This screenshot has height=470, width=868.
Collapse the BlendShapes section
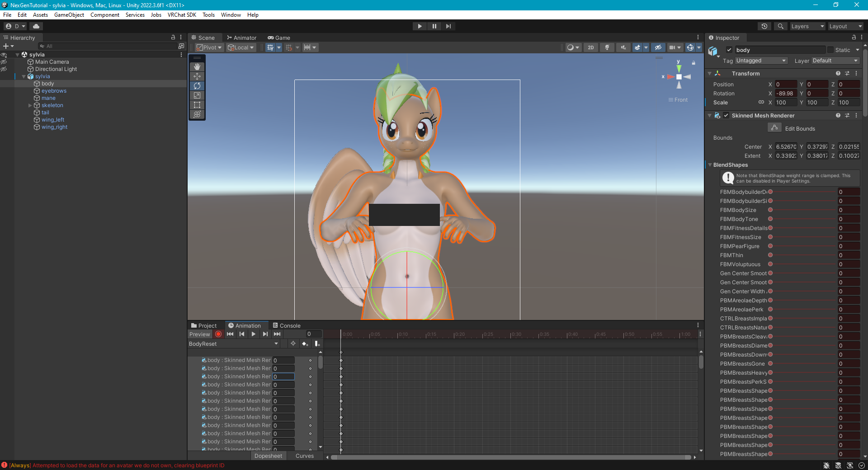pyautogui.click(x=710, y=165)
